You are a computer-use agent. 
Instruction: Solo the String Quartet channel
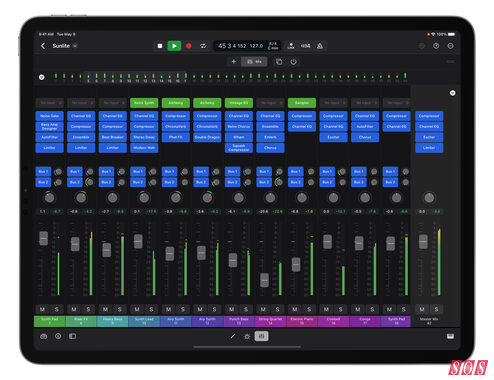pos(277,309)
